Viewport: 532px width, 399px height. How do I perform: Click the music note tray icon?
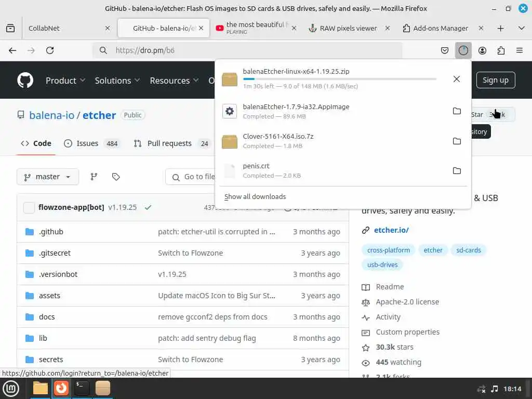[x=495, y=389]
